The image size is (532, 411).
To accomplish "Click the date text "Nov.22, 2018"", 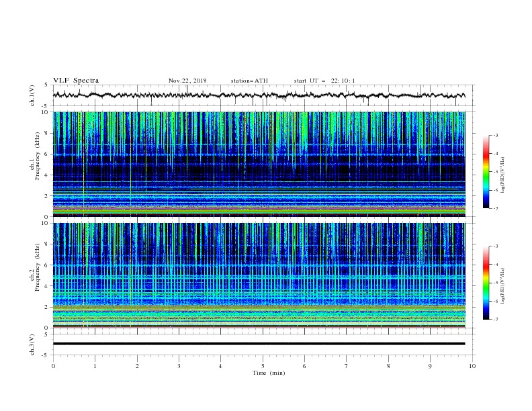I will (x=187, y=81).
